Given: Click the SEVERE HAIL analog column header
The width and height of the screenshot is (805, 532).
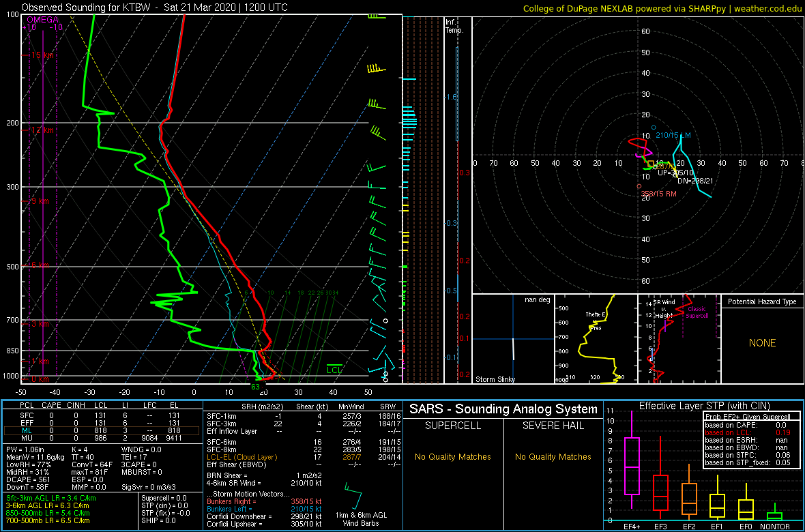Looking at the screenshot, I should (x=553, y=426).
